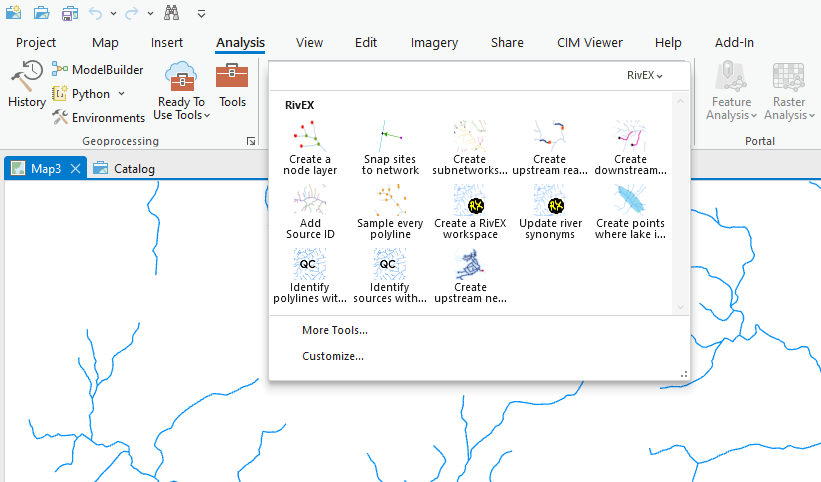Launch the Create subnetworks tool
This screenshot has width=821, height=482.
[469, 147]
